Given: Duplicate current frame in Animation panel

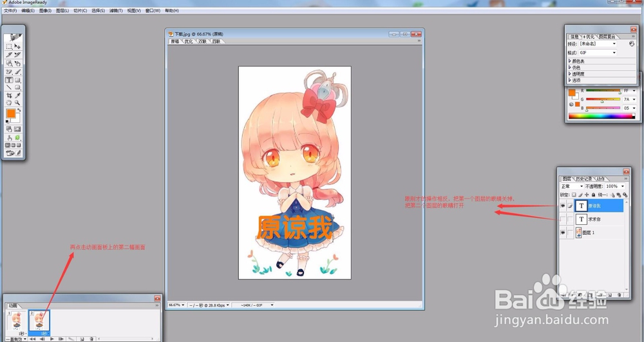Looking at the screenshot, I should (x=82, y=339).
